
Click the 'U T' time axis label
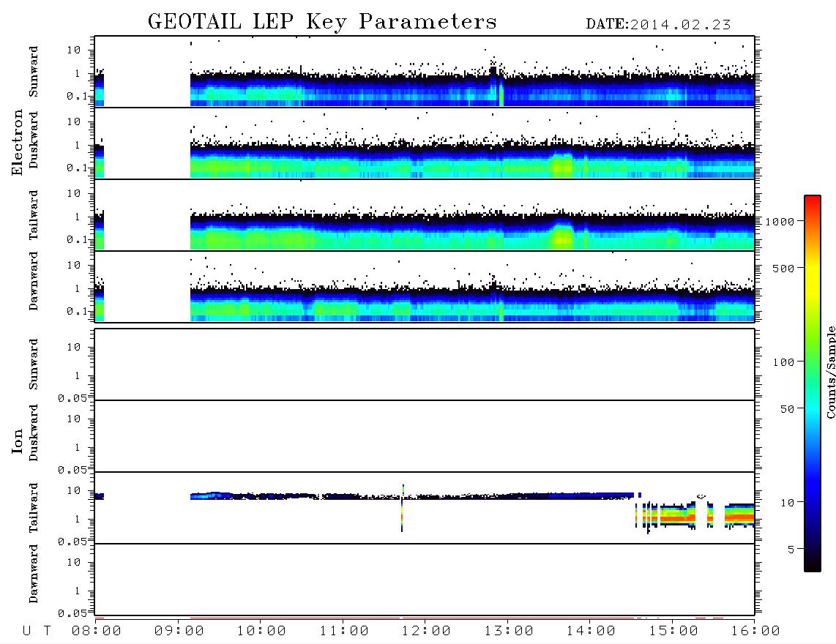[37, 632]
